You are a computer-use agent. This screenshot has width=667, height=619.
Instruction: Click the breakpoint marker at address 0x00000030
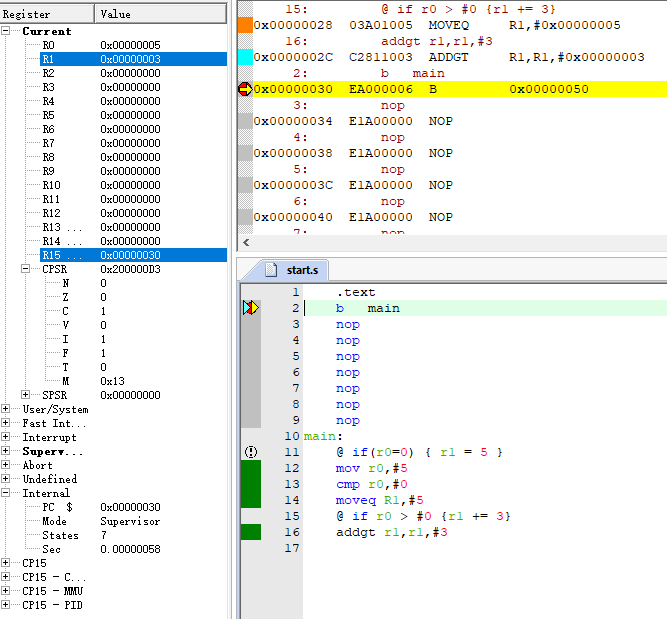[245, 89]
